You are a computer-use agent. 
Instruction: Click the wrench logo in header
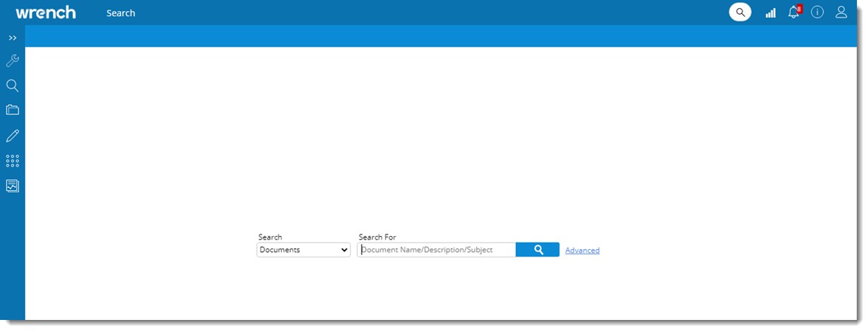46,13
